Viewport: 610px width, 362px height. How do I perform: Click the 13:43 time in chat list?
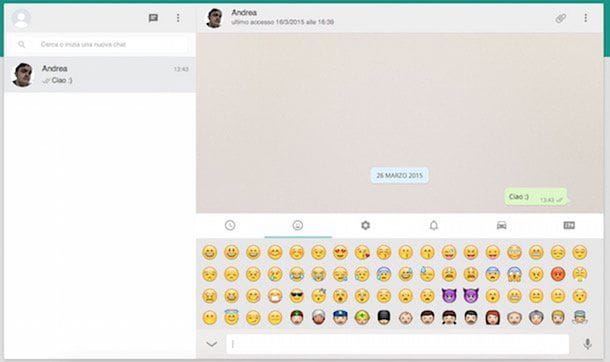coord(181,69)
